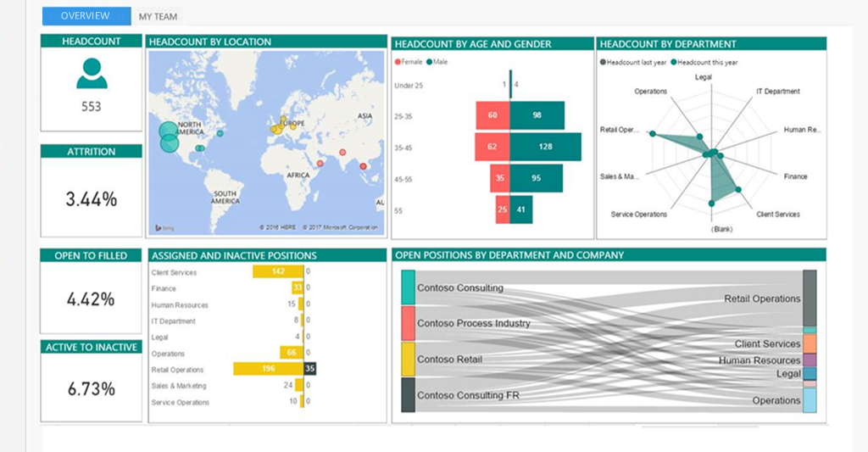Image resolution: width=868 pixels, height=452 pixels.
Task: Click the Headcount by Location panel title
Action: [x=210, y=42]
